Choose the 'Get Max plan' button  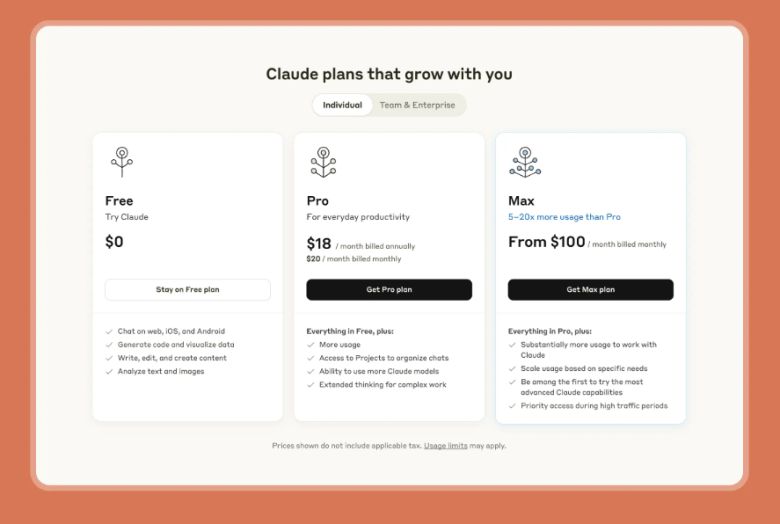590,290
